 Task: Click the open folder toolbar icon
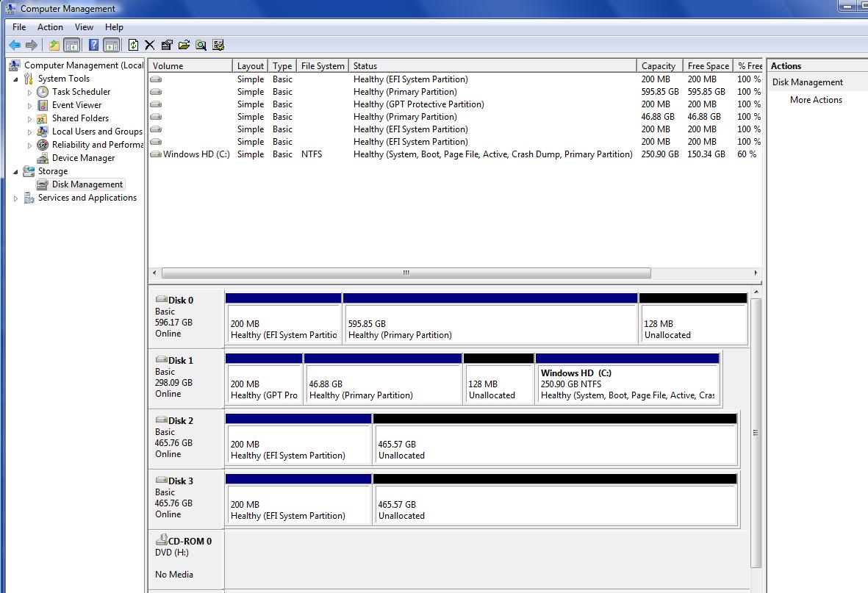tap(184, 45)
